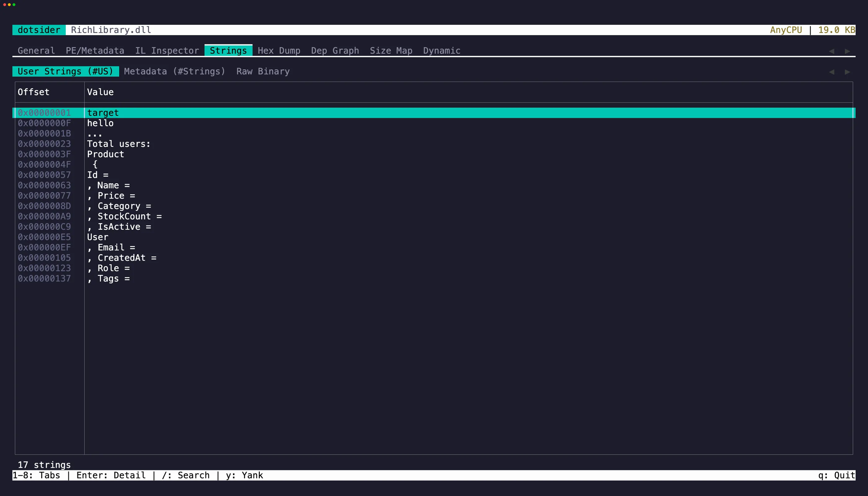868x496 pixels.
Task: Select the User Strings (#US) sub-tab
Action: tap(65, 71)
